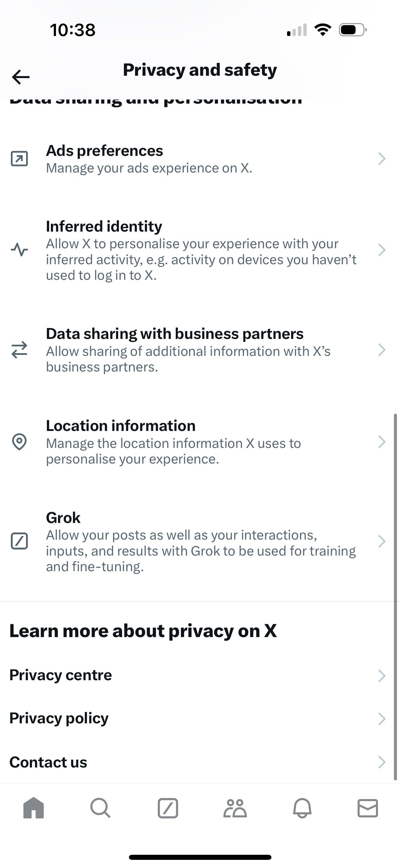Open Messages envelope in bottom bar

point(368,808)
